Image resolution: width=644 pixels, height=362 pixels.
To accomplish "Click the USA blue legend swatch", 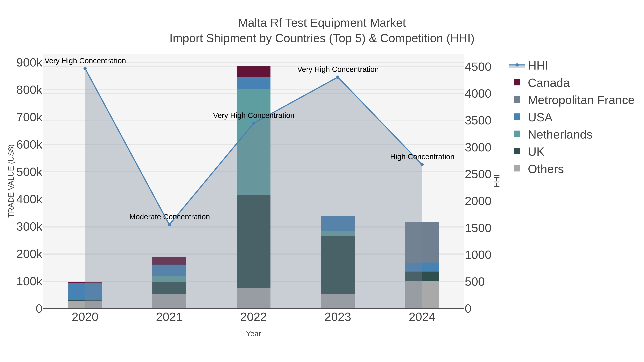I will point(517,117).
